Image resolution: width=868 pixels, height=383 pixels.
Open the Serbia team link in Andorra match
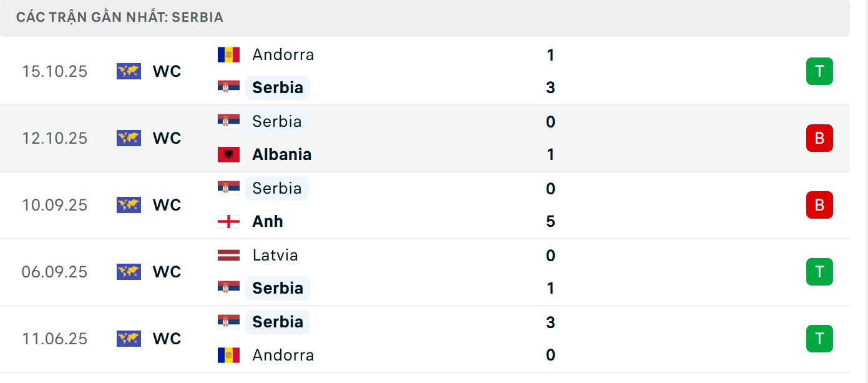click(x=277, y=87)
